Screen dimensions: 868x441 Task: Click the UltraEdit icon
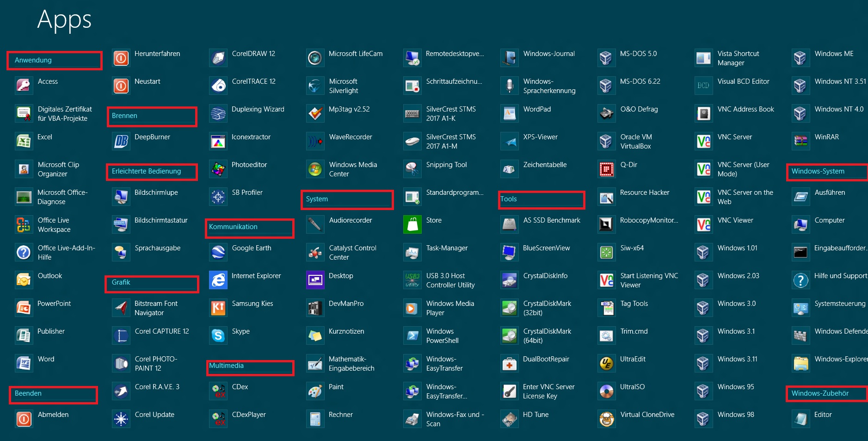point(606,363)
